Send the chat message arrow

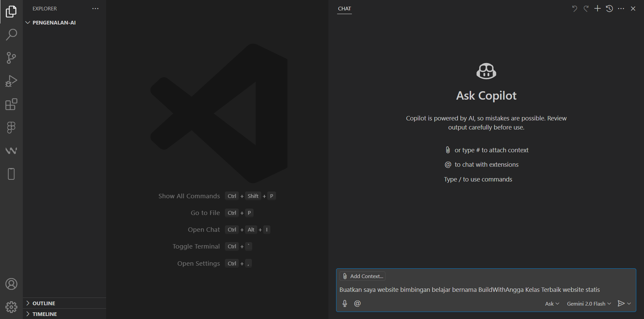(x=621, y=304)
